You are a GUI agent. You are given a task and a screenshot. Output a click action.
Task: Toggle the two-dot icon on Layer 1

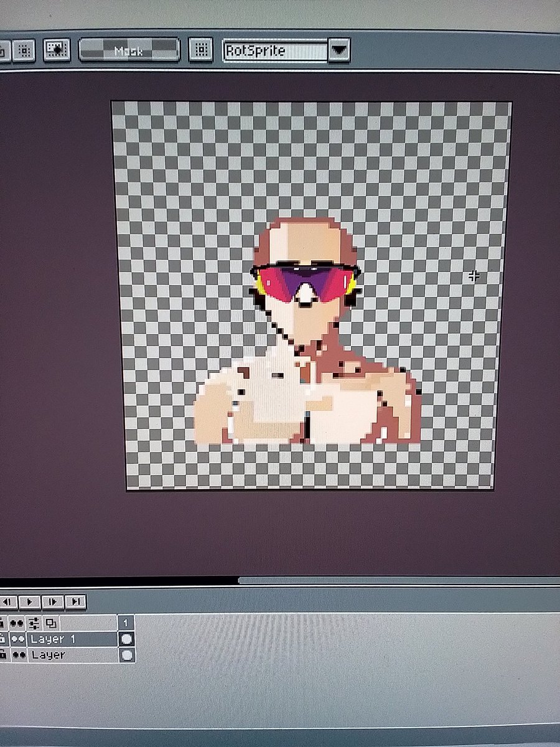coord(19,639)
